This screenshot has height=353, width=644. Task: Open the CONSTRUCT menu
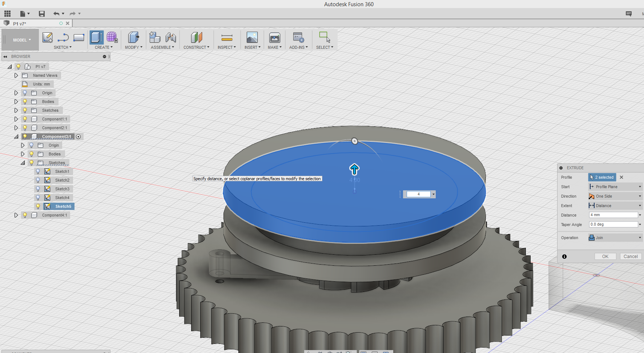196,47
